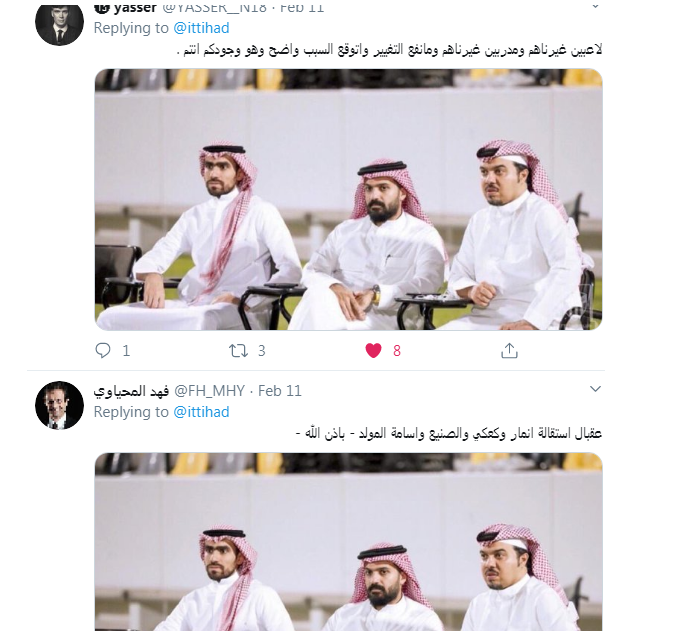Unlike yasser's tweet via the red heart
The height and width of the screenshot is (631, 680).
click(x=373, y=350)
